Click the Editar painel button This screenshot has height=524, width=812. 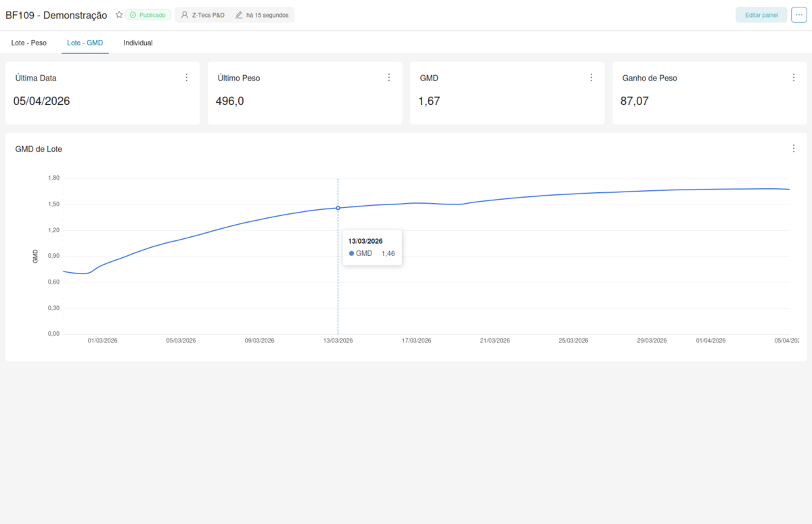pyautogui.click(x=761, y=14)
